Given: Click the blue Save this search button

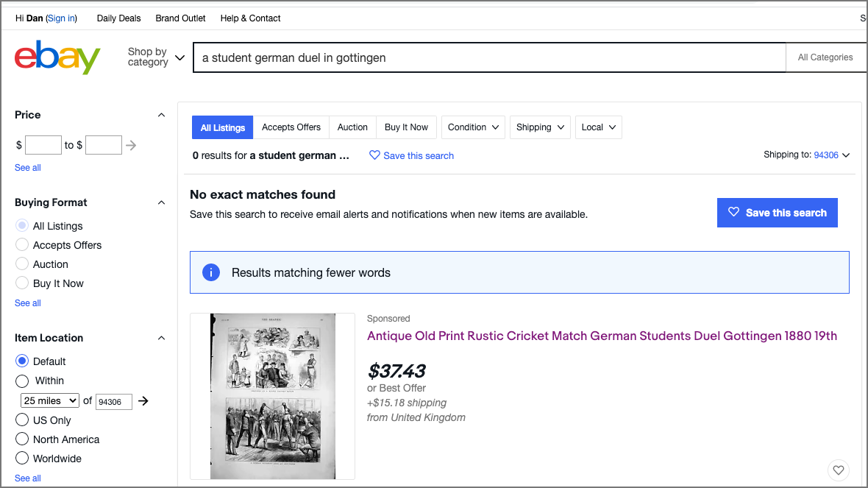Looking at the screenshot, I should click(777, 213).
